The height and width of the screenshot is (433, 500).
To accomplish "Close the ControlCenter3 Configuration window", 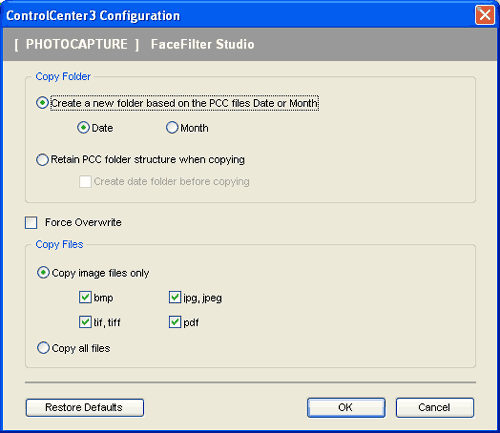I will tap(485, 15).
